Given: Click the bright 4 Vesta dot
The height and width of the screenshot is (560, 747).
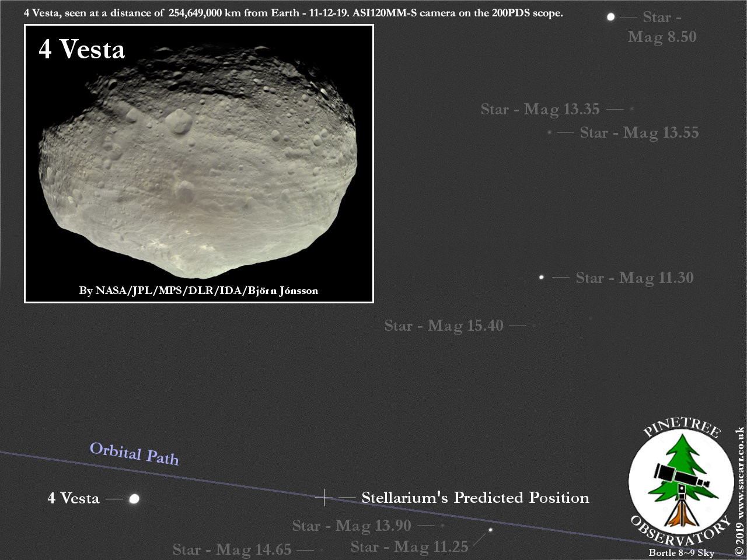Looking at the screenshot, I should pyautogui.click(x=134, y=499).
